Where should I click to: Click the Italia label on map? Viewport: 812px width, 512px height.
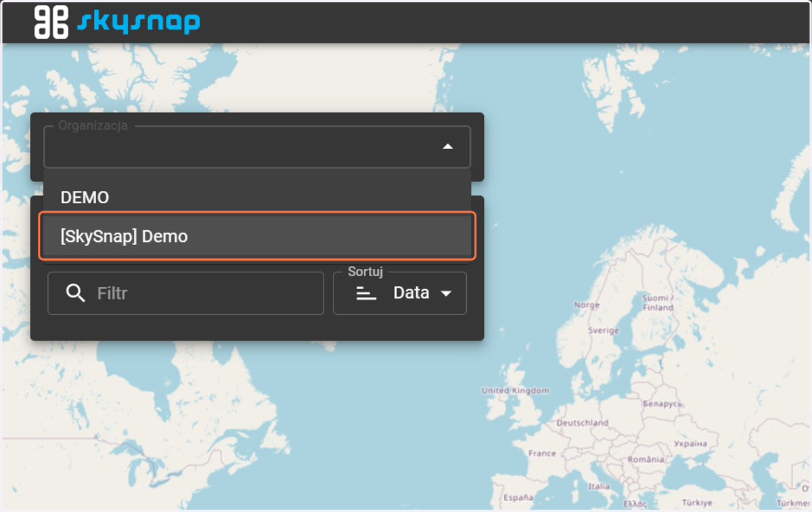[598, 486]
